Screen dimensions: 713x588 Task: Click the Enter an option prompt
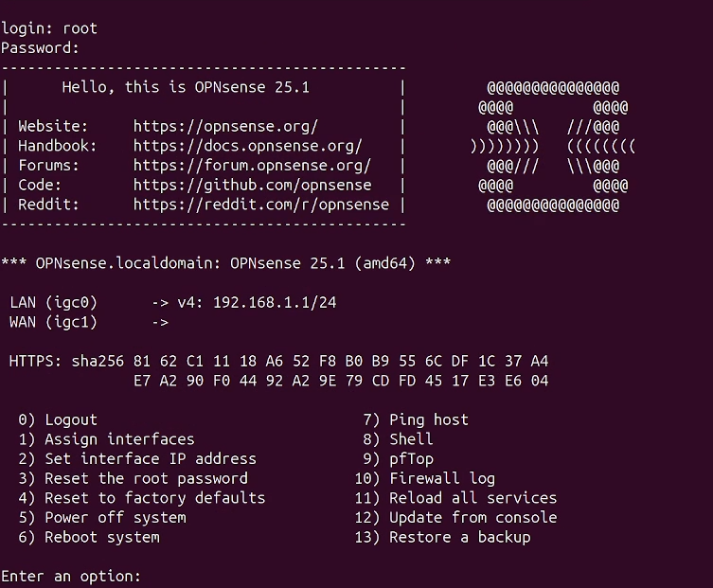coord(71,577)
